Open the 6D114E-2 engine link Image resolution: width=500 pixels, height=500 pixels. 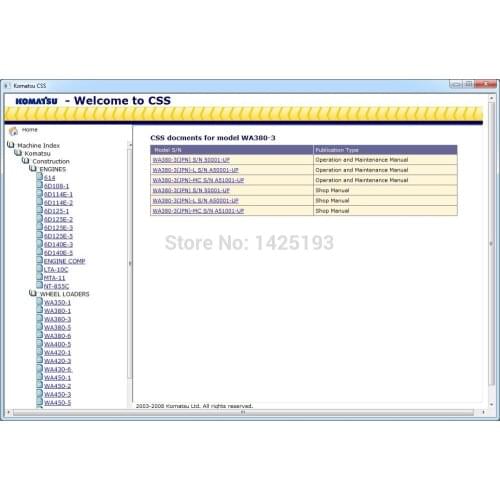pos(58,203)
